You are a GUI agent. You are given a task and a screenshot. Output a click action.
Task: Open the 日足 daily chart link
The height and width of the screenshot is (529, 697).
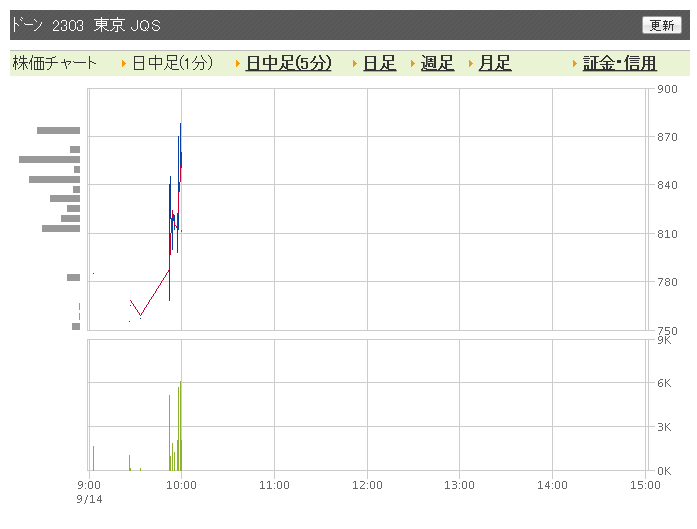(379, 63)
